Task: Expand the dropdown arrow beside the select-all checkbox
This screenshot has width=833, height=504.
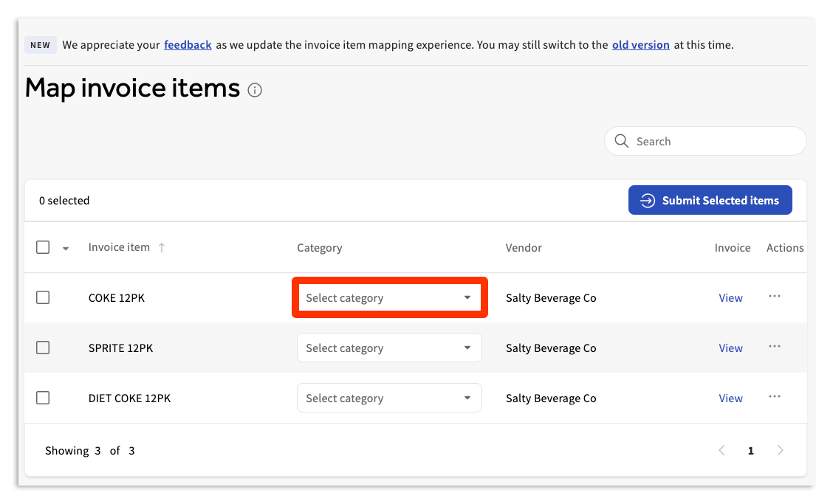Action: pyautogui.click(x=65, y=248)
